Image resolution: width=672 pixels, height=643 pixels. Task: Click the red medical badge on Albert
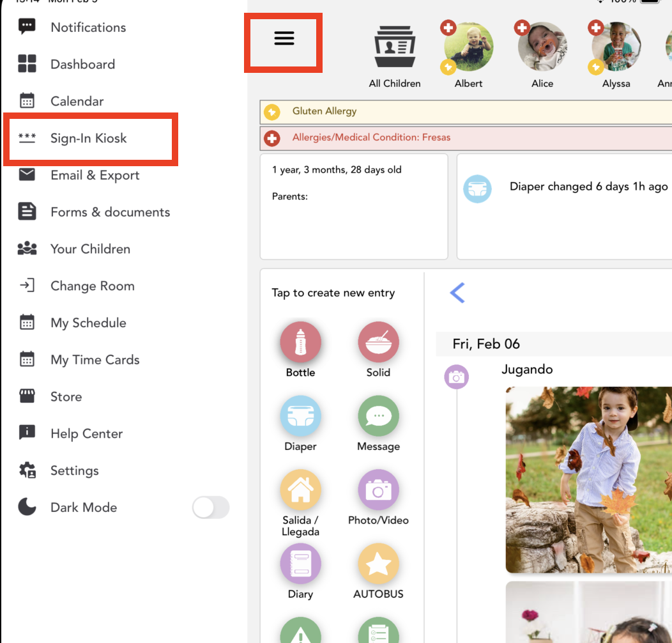[x=448, y=28]
